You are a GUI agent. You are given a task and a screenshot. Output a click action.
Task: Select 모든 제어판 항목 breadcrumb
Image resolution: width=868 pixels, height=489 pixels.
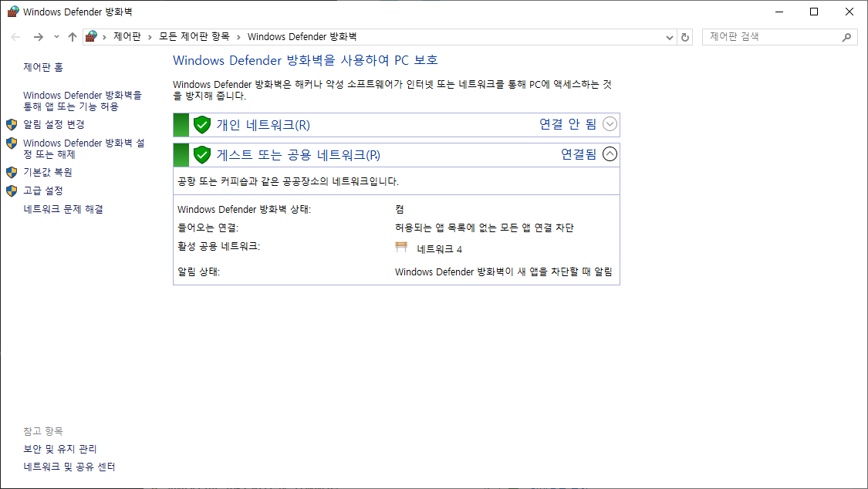coord(194,36)
